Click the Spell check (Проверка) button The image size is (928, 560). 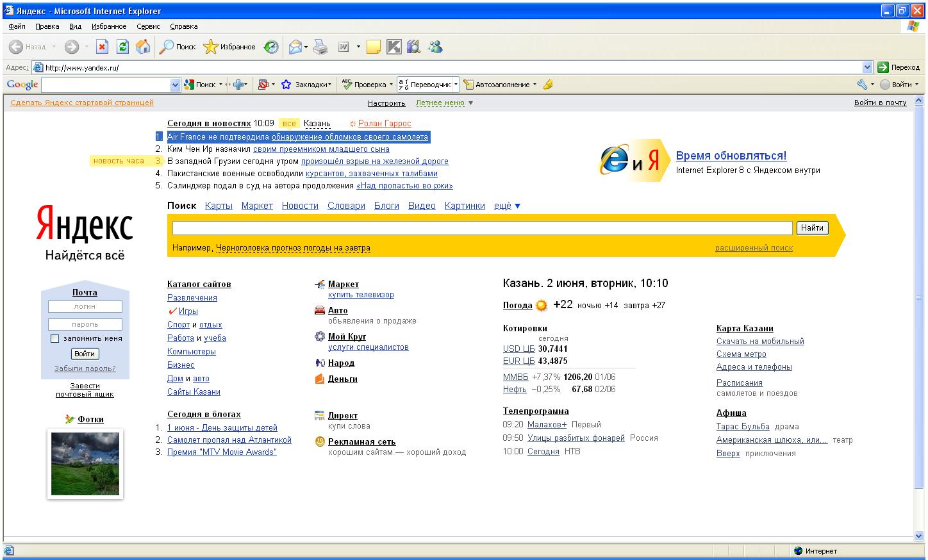pos(364,85)
